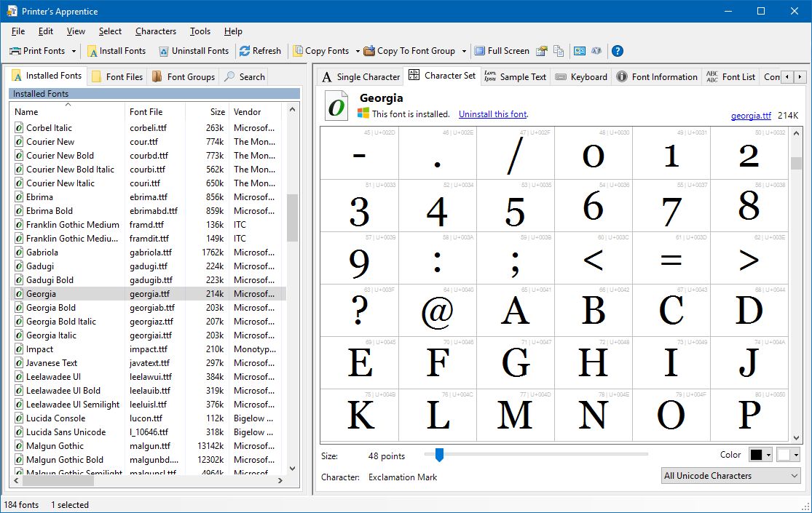812x513 pixels.
Task: Expand the Copy Fonts dropdown arrow
Action: (356, 50)
